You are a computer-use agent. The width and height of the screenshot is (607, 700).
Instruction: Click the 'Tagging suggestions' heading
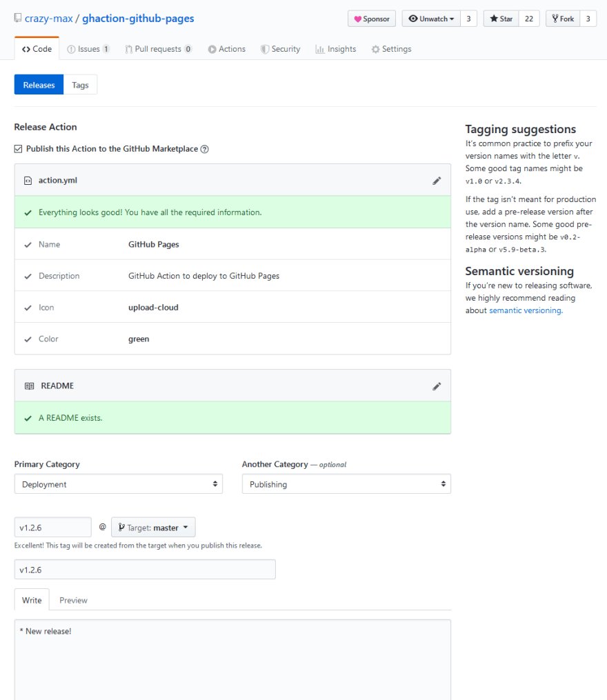(x=520, y=129)
